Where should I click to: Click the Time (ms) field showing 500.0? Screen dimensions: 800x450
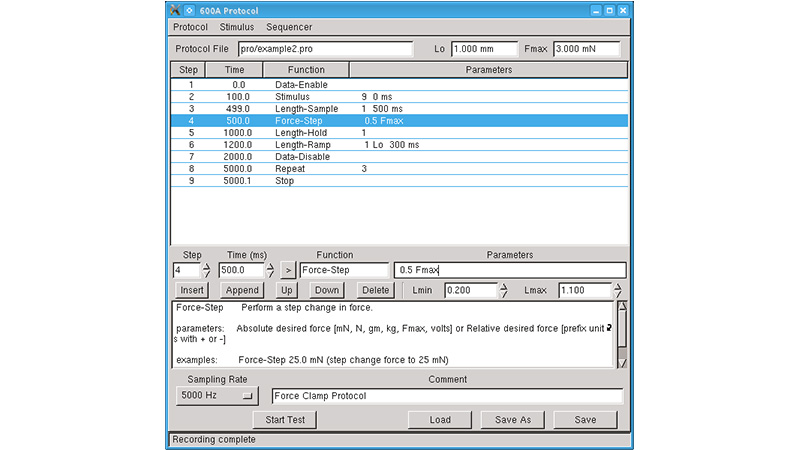241,270
